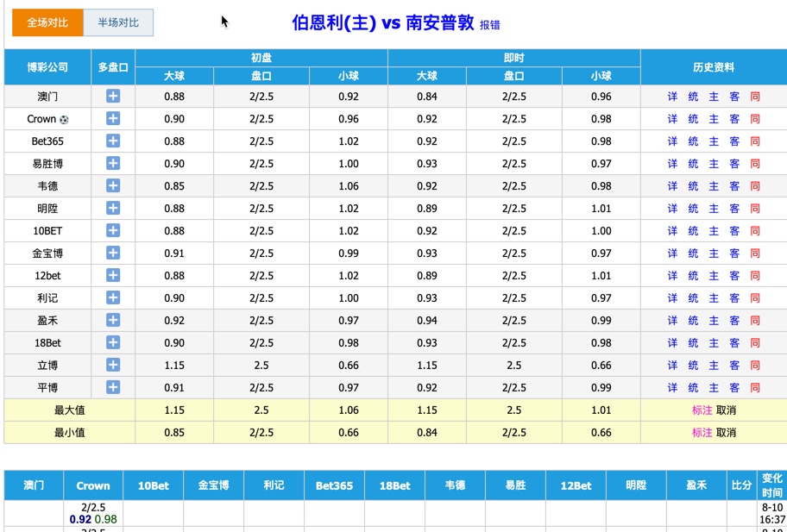Click match title 伯恩利(主) vs 南安普敦

[383, 23]
